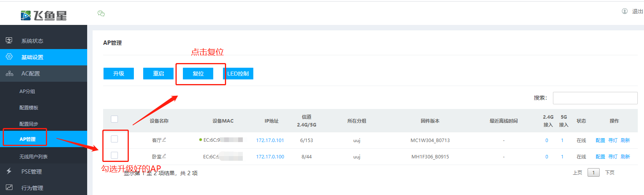644x195 pixels.
Task: Click the WeChat icon in header
Action: tap(101, 14)
